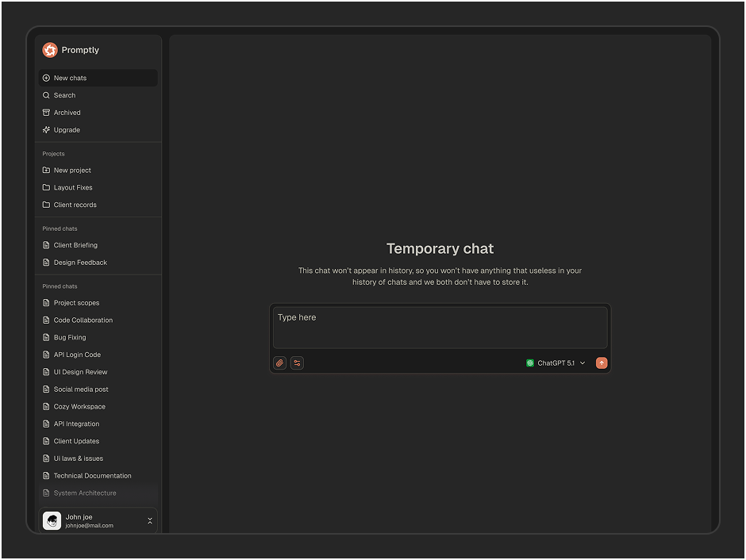This screenshot has height=560, width=746.
Task: Click the johnjoe@mail.com email text
Action: coord(90,526)
